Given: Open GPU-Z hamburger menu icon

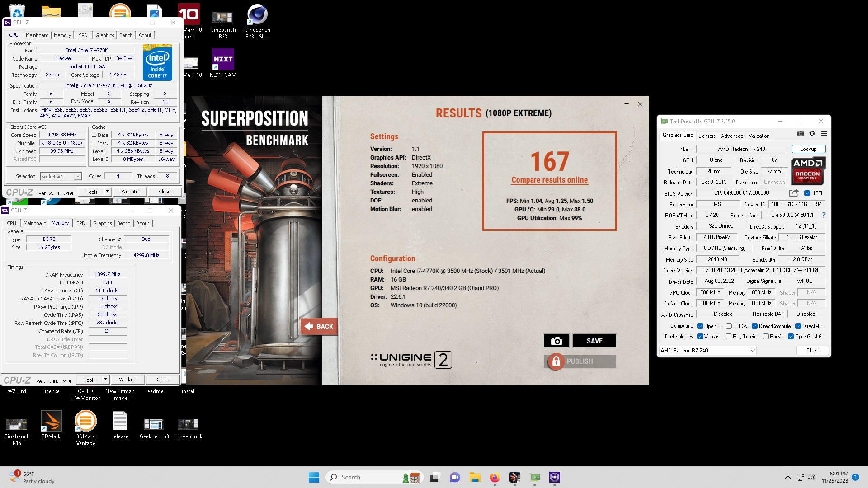Looking at the screenshot, I should tap(824, 134).
